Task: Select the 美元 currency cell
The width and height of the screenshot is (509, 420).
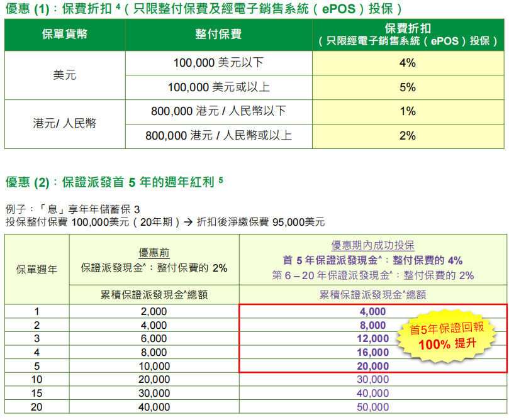Action: click(x=65, y=75)
